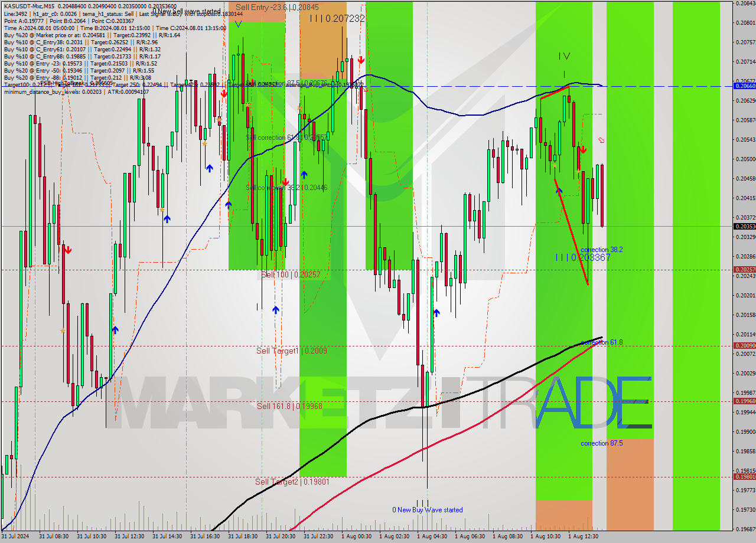
Task: Select the '1 Aug 08:30' time label
Action: [507, 537]
